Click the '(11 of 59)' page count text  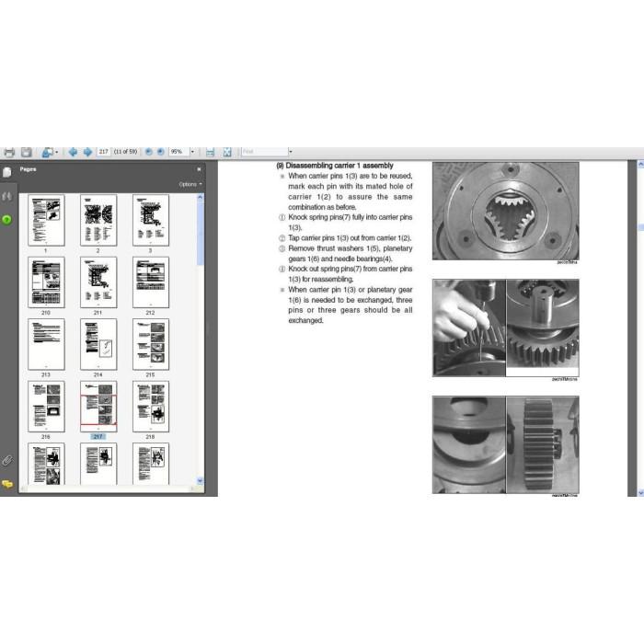click(x=125, y=152)
